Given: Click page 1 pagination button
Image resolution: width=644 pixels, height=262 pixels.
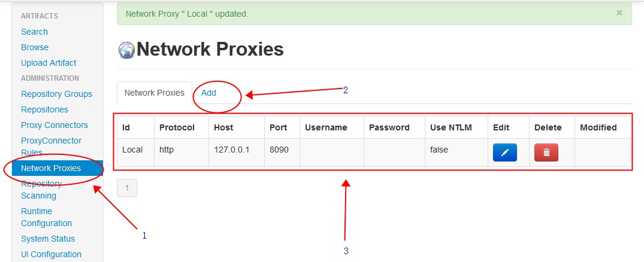Looking at the screenshot, I should click(x=127, y=188).
